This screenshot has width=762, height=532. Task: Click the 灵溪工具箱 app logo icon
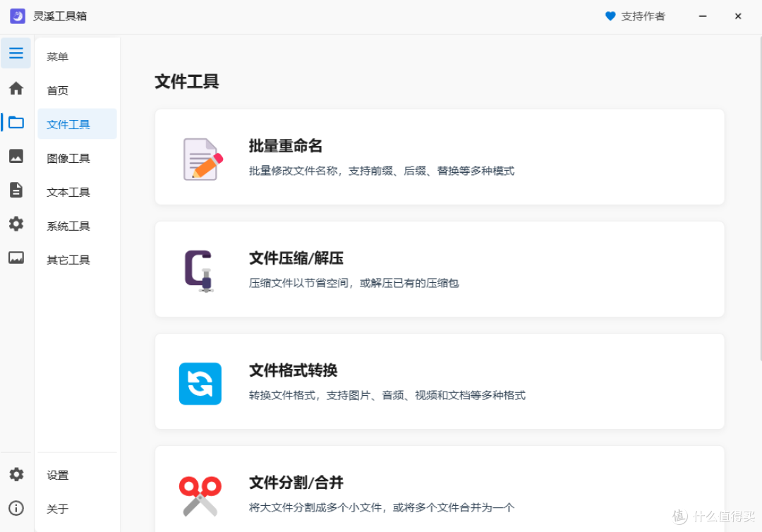pyautogui.click(x=18, y=16)
